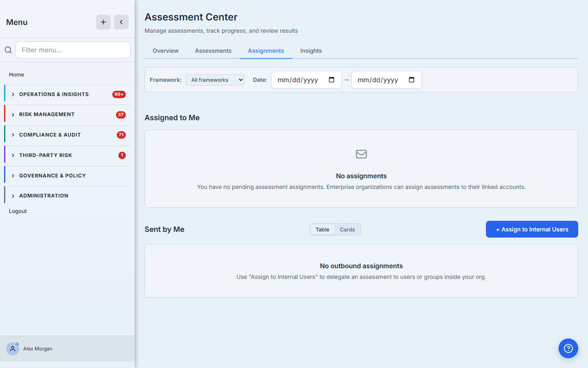The width and height of the screenshot is (588, 368).
Task: Click the Sent by Me heading
Action: coord(165,229)
